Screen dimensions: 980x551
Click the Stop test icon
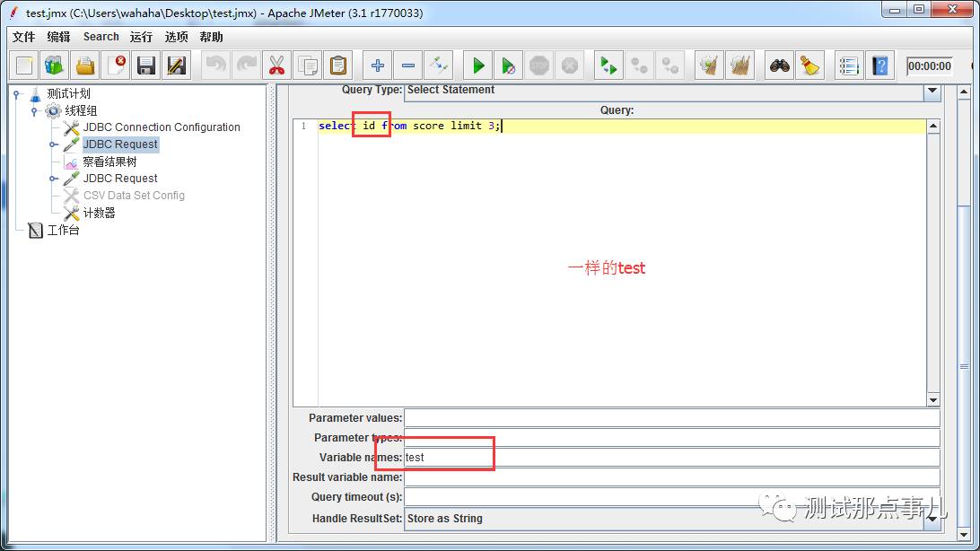click(538, 66)
